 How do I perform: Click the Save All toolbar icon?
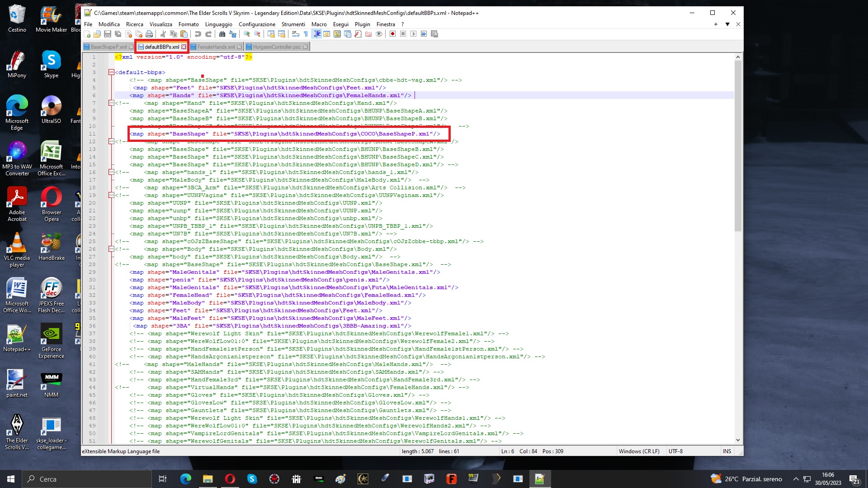click(x=118, y=34)
